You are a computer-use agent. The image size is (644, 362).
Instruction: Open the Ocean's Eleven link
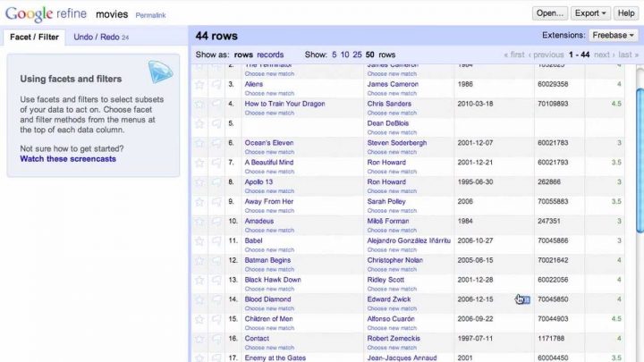tap(269, 143)
